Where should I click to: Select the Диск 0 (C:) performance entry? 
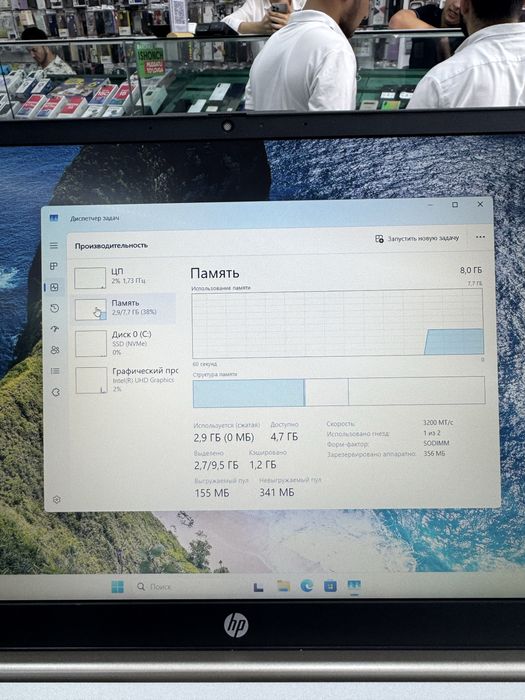pos(125,343)
